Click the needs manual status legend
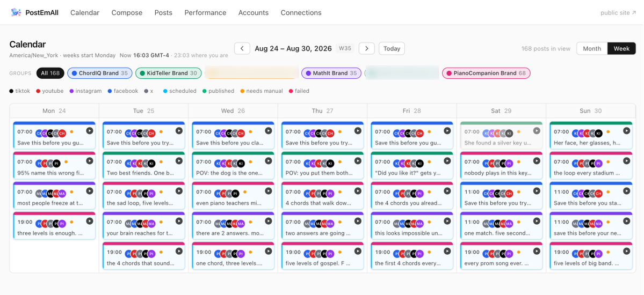Image resolution: width=644 pixels, height=295 pixels. (x=262, y=91)
